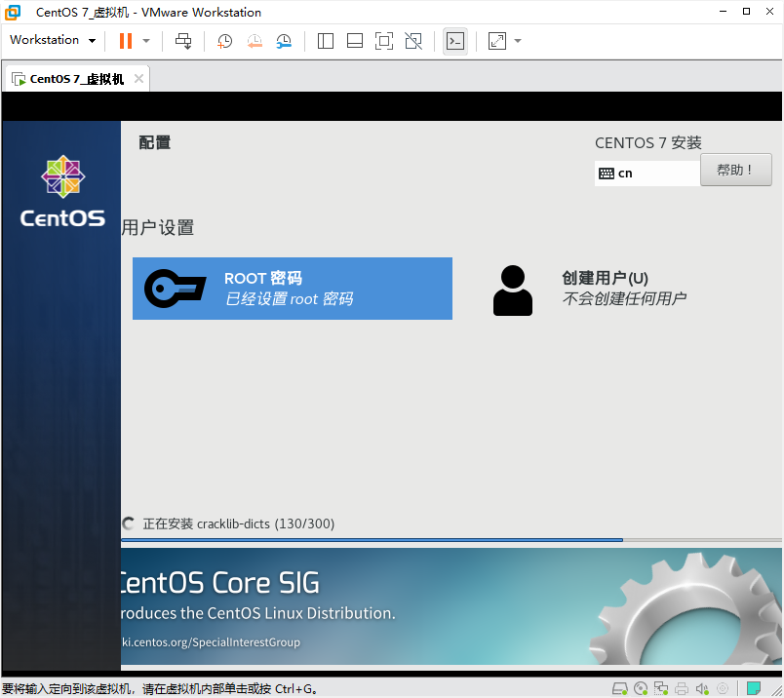The image size is (784, 698).
Task: Send Ctrl+Alt+Del to the virtual machine
Action: coord(183,41)
